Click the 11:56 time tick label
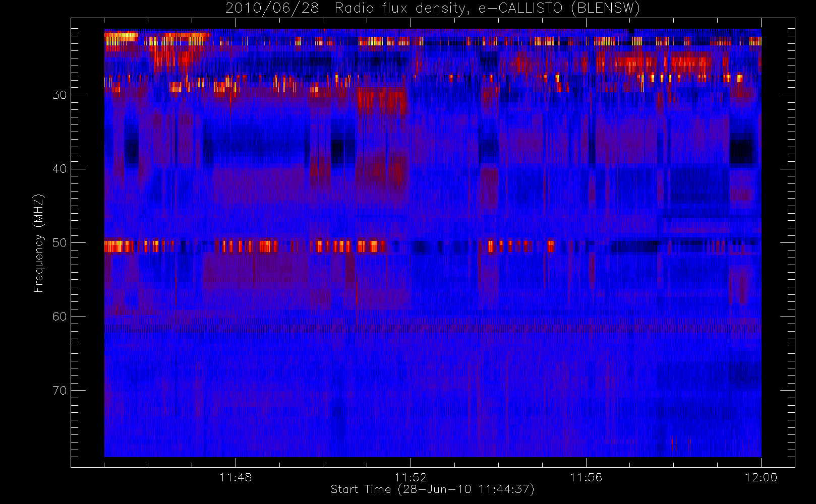 pos(586,477)
